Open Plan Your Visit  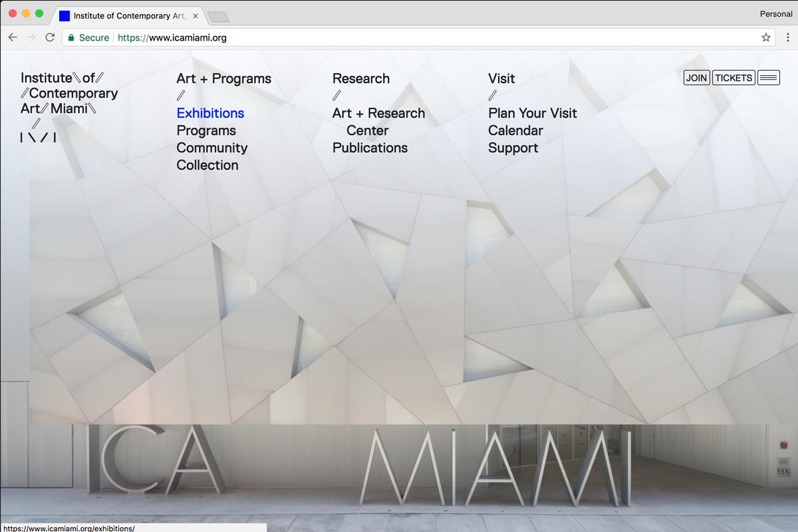(533, 113)
